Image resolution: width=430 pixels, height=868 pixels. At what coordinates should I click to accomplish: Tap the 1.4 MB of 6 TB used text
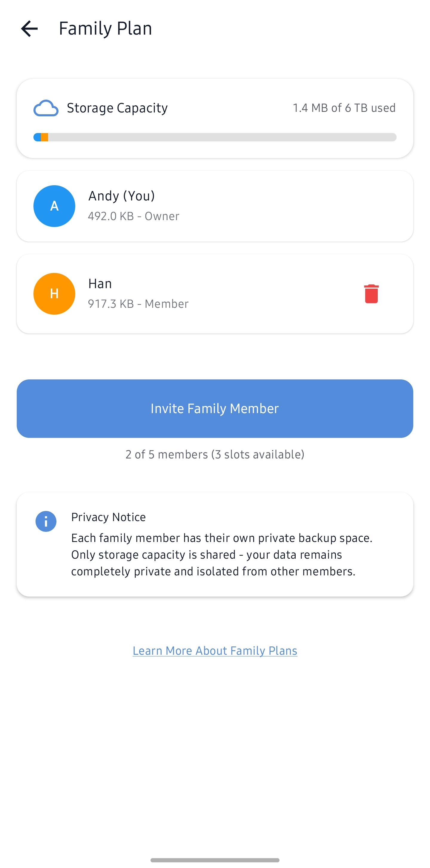coord(344,108)
